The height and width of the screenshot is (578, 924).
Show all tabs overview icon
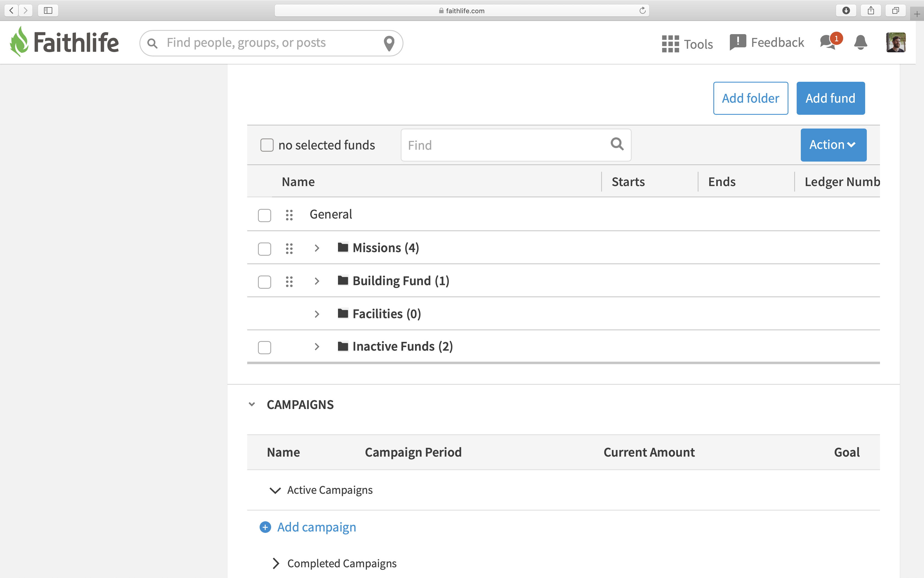coord(895,10)
